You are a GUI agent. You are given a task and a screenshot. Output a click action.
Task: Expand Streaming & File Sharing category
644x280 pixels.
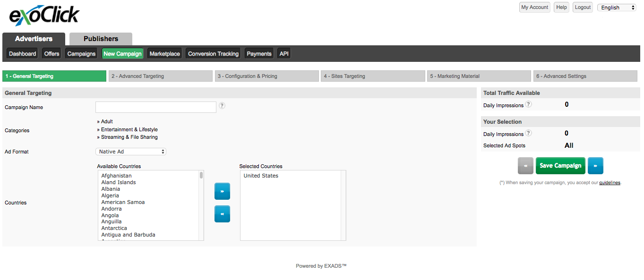[x=127, y=137]
